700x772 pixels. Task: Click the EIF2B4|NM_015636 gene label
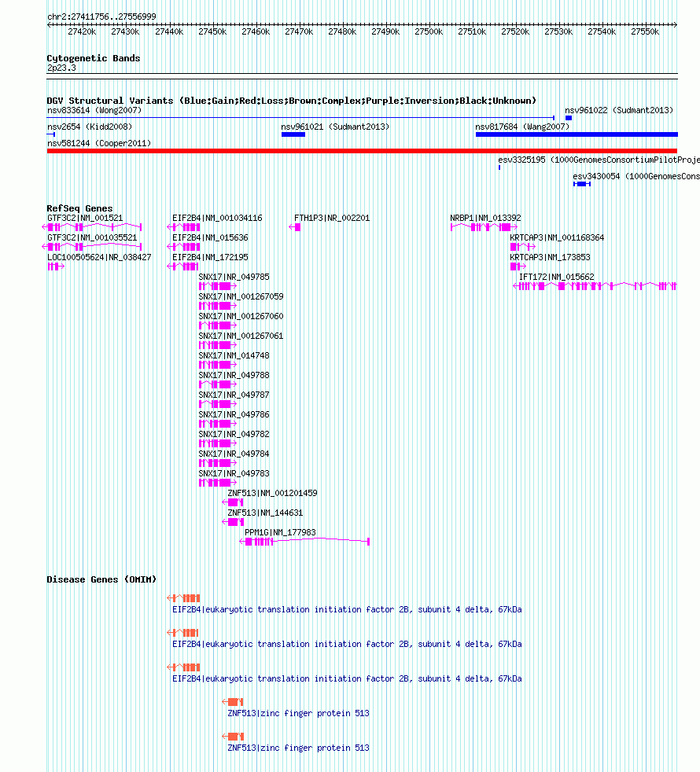click(x=210, y=237)
